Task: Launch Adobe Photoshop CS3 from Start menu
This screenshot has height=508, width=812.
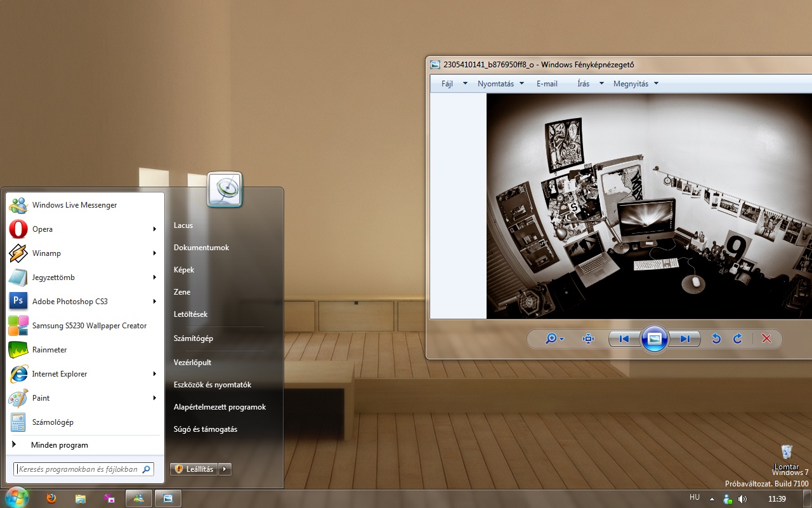Action: tap(70, 302)
